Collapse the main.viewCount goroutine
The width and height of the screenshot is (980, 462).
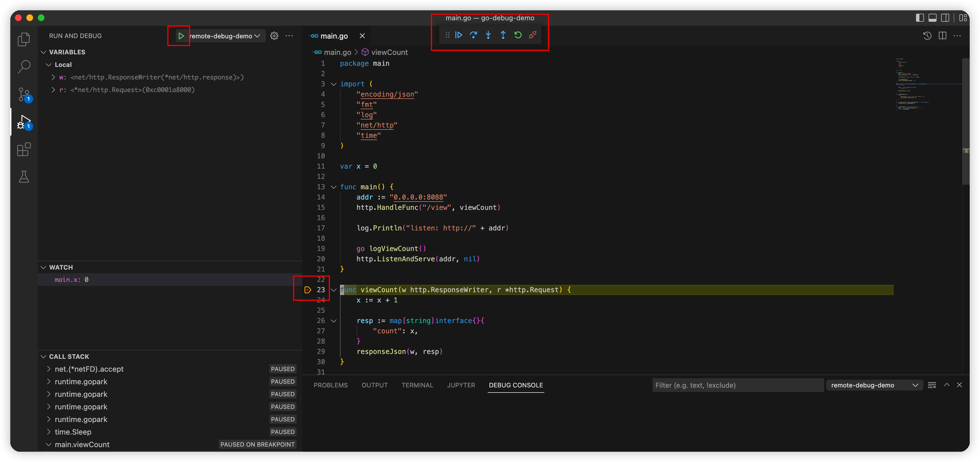click(49, 445)
